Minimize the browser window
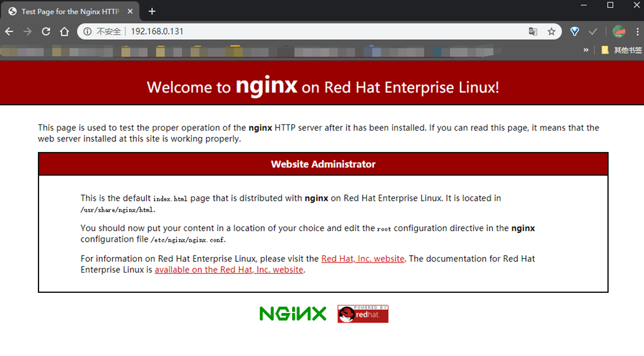The image size is (644, 356). (583, 5)
